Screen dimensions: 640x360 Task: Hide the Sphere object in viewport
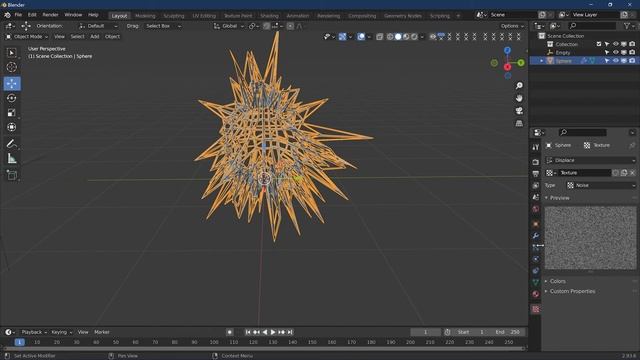coord(616,61)
